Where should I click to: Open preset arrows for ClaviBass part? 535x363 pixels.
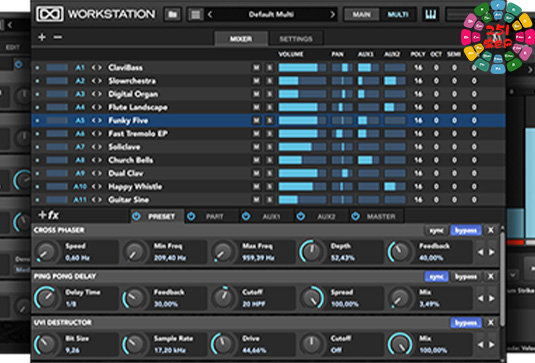[x=97, y=68]
